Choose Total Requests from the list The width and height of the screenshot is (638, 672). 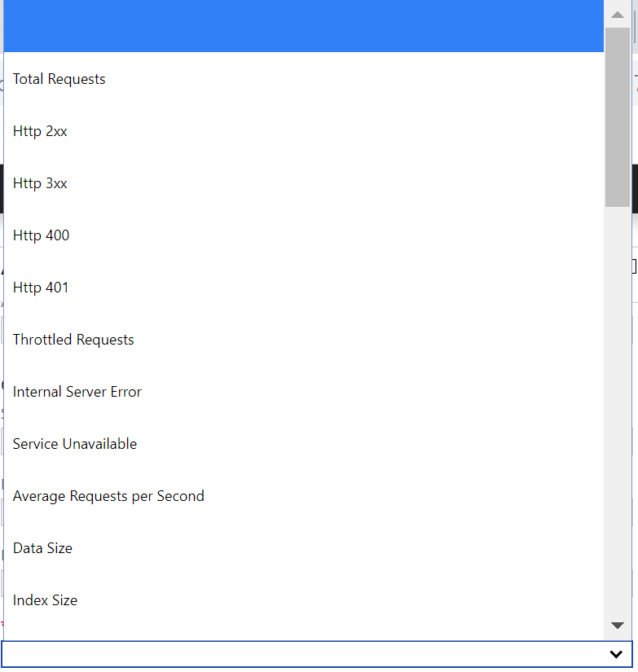pos(304,79)
